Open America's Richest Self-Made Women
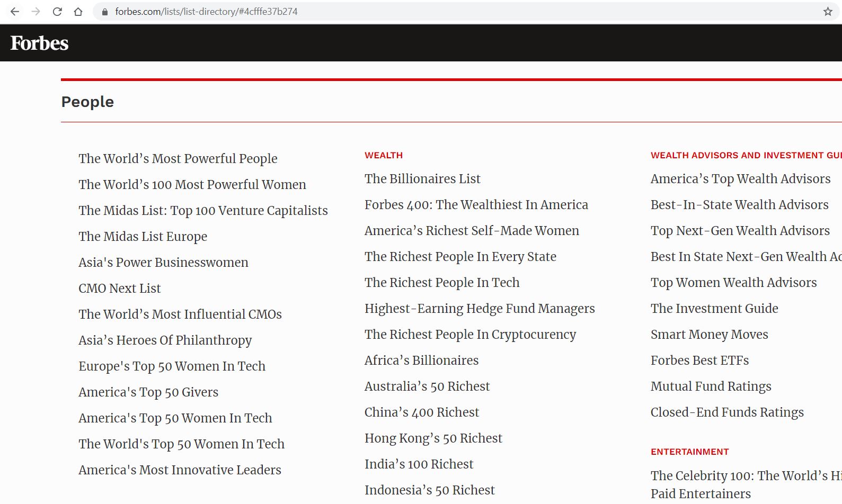This screenshot has height=504, width=842. 472,231
